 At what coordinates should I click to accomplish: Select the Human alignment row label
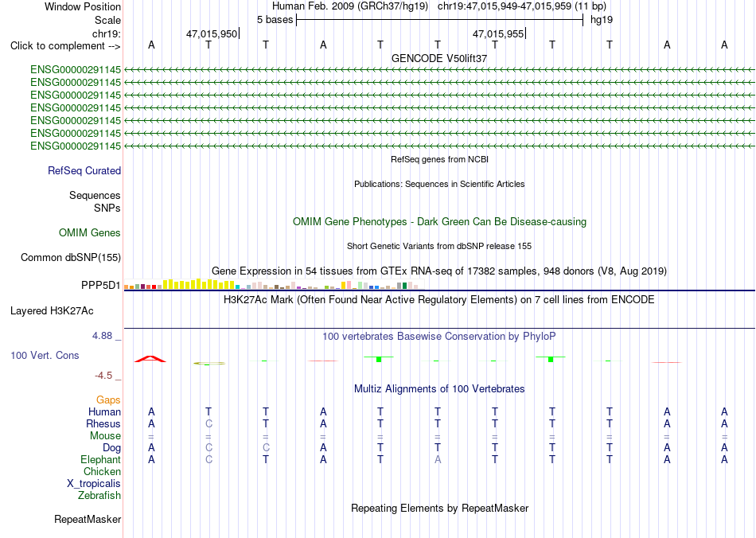(104, 411)
